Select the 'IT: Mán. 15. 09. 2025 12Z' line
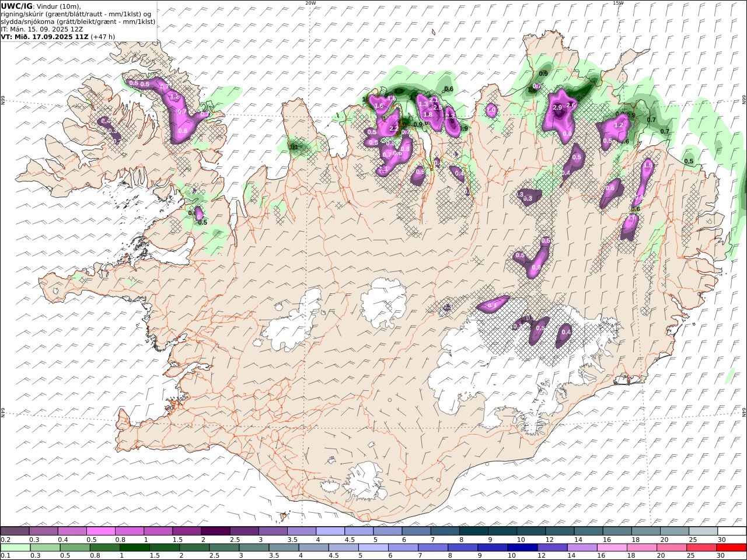 tap(41, 29)
